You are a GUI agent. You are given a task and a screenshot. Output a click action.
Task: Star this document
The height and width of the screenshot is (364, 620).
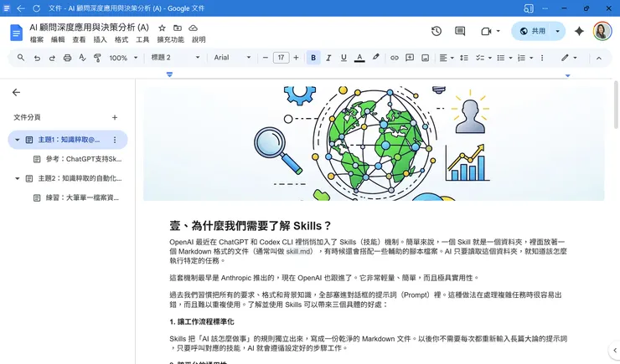click(162, 28)
